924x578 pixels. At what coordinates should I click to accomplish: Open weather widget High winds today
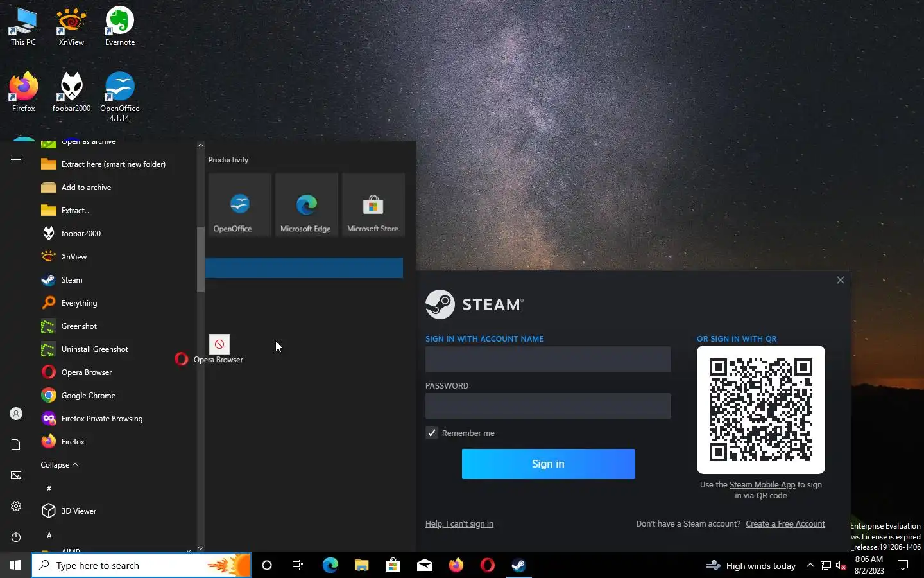[751, 566]
